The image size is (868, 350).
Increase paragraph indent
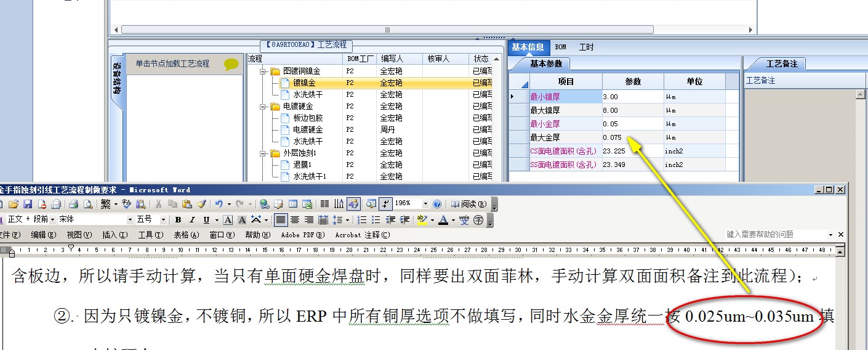(x=404, y=220)
